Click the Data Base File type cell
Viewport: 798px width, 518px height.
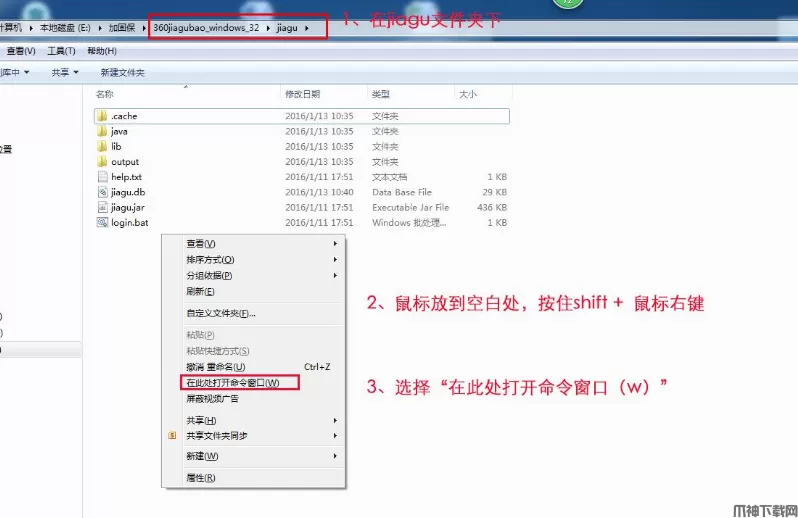(402, 192)
